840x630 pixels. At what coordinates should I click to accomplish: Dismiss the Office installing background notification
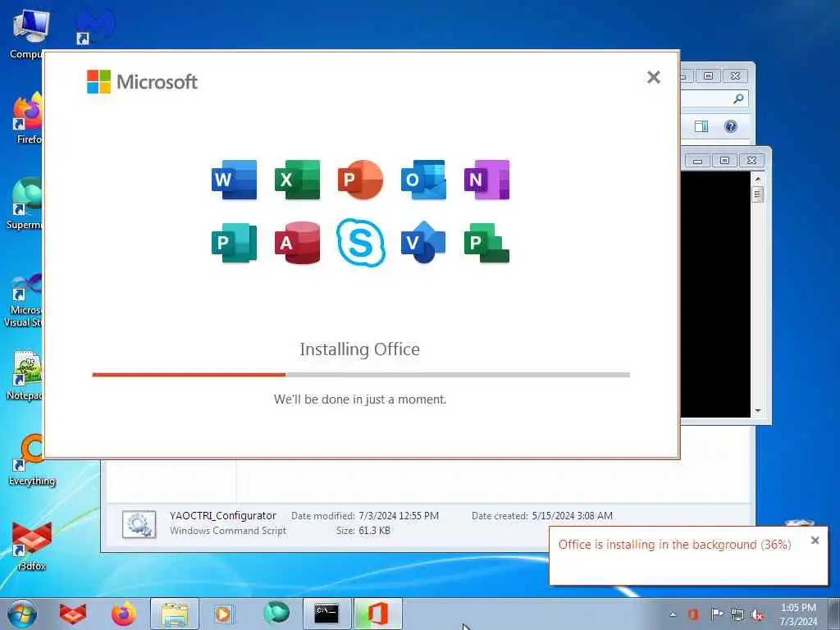pos(815,540)
